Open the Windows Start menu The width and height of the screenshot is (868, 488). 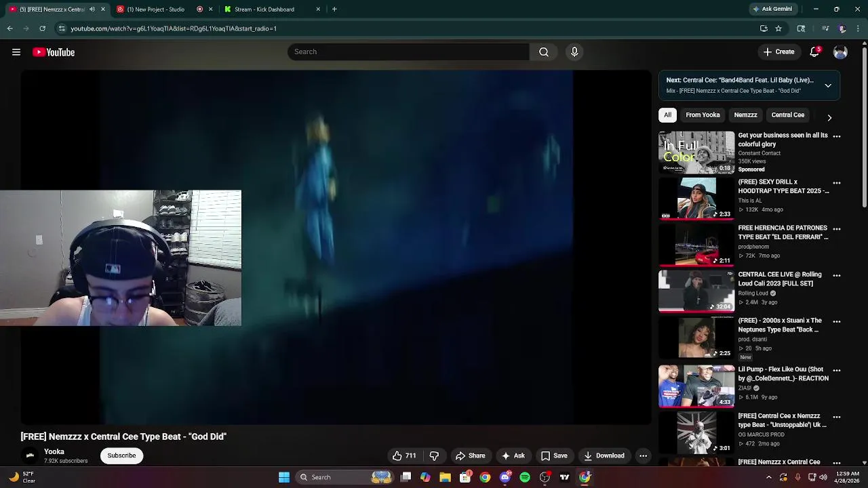tap(284, 477)
